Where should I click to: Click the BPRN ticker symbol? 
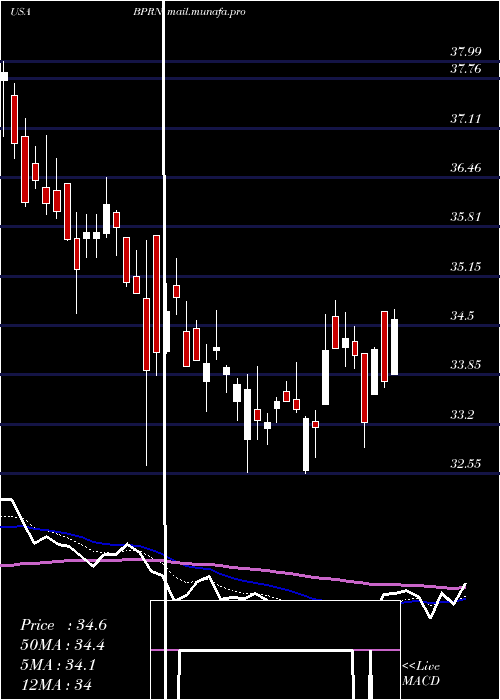[x=147, y=12]
